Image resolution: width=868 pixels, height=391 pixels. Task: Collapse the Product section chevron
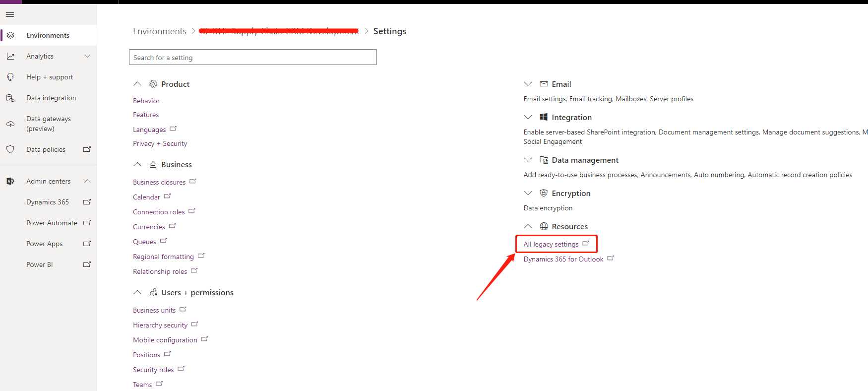pyautogui.click(x=137, y=84)
